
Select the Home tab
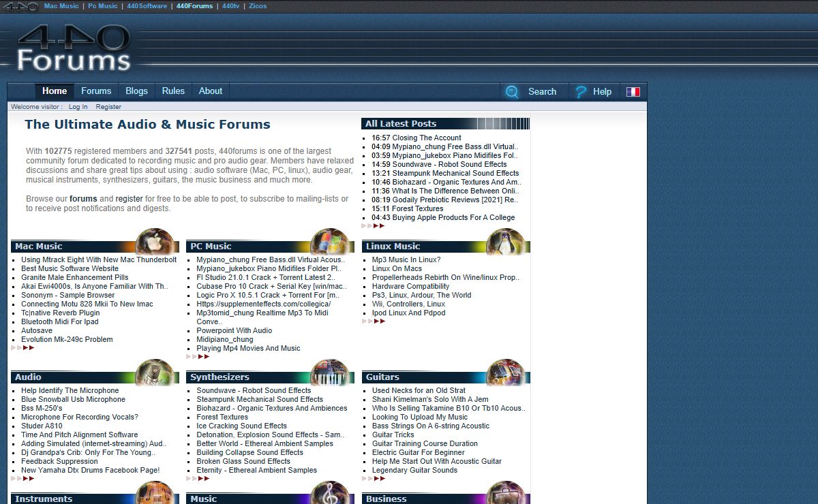click(x=55, y=91)
